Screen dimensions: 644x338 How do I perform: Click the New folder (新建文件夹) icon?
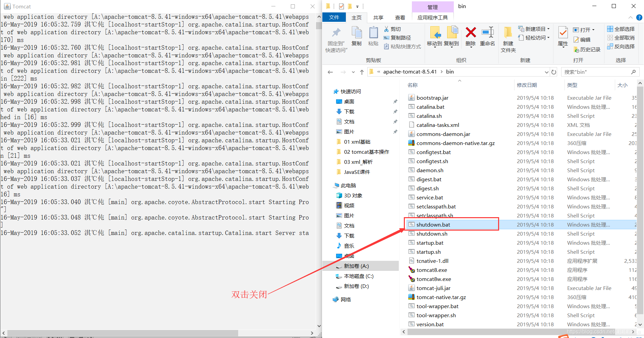tap(508, 33)
